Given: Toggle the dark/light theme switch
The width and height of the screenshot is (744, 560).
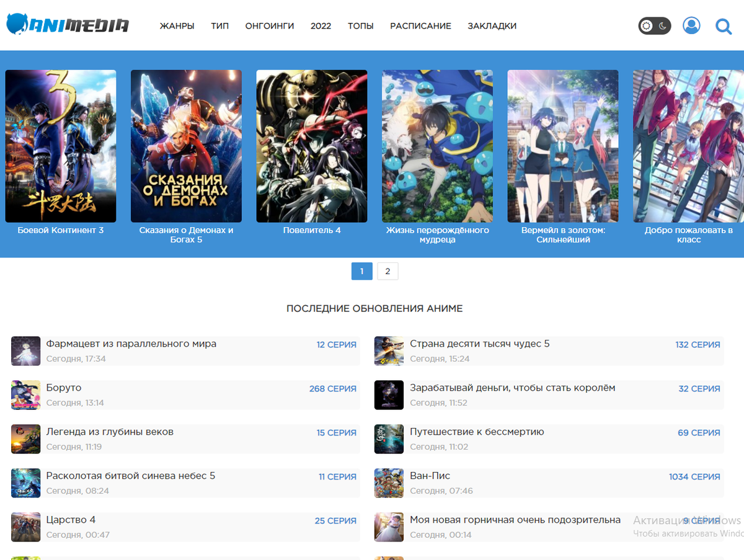Looking at the screenshot, I should pos(655,26).
